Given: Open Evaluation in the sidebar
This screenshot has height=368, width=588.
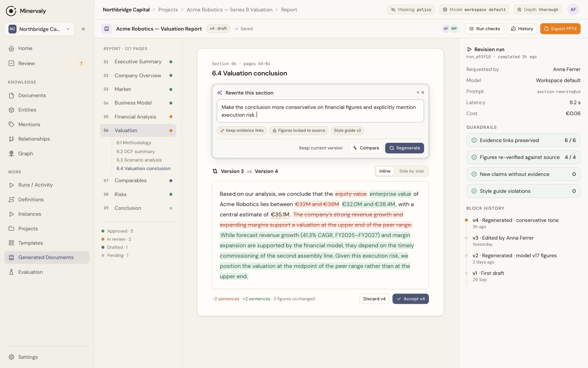Looking at the screenshot, I should click(47, 272).
